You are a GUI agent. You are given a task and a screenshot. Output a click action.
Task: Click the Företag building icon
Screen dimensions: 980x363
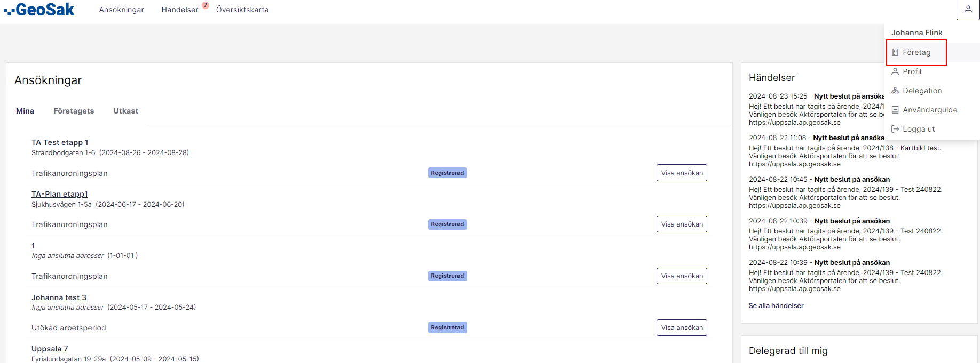tap(895, 52)
